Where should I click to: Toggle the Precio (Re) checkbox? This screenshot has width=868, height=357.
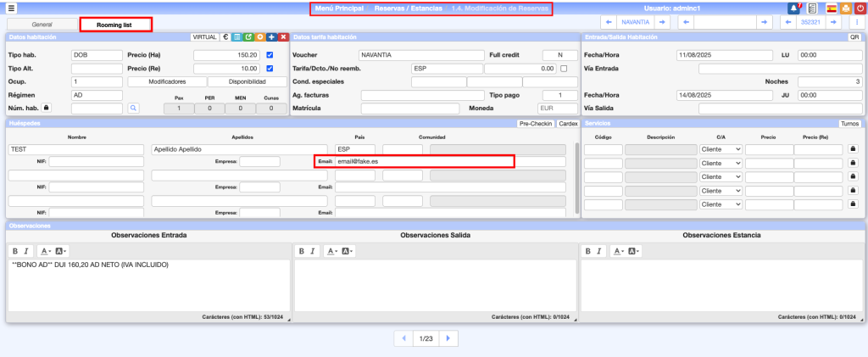(x=270, y=69)
